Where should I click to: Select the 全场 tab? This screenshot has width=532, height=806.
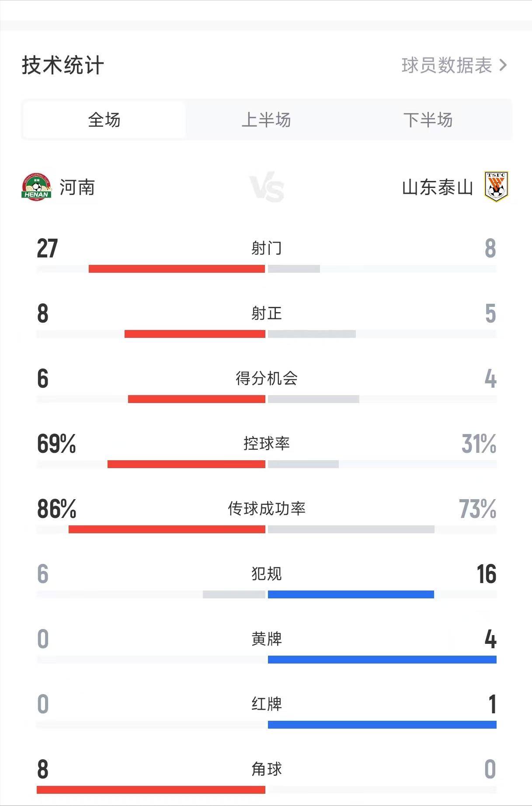(104, 120)
